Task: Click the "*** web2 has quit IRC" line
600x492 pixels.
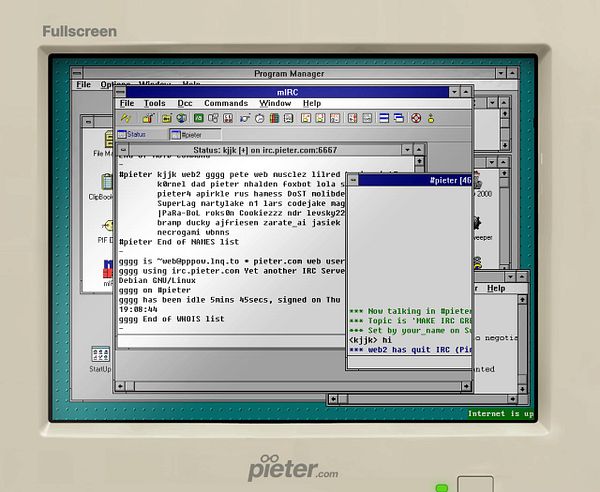Action: (410, 350)
